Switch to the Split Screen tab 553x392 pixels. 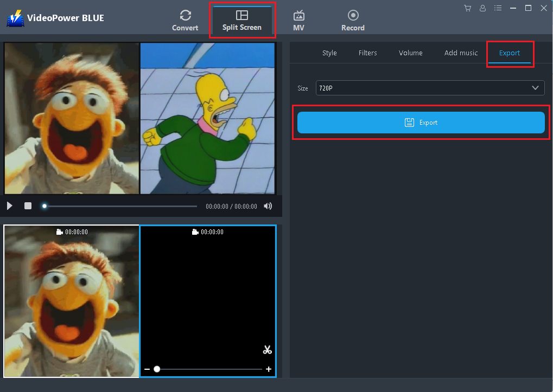(x=243, y=21)
